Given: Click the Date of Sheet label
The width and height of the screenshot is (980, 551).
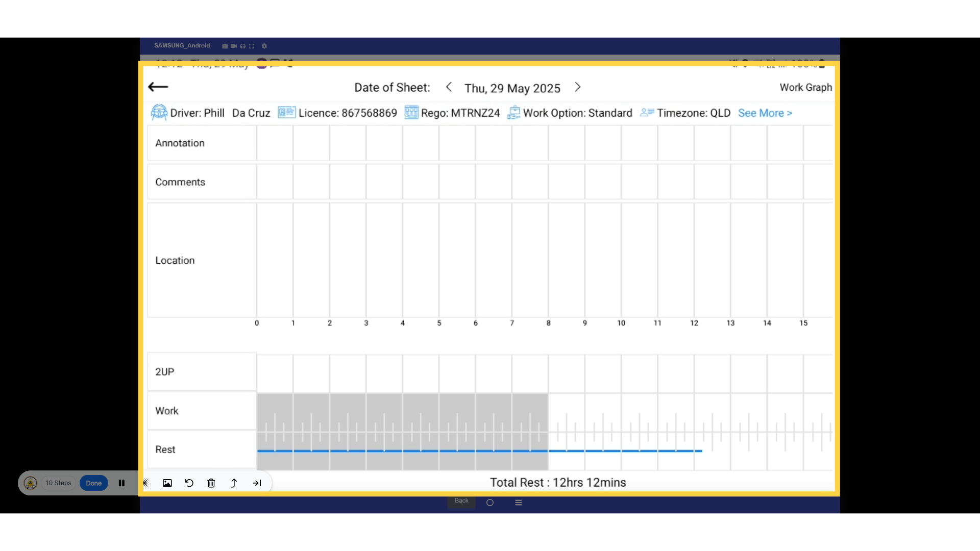Looking at the screenshot, I should coord(392,88).
